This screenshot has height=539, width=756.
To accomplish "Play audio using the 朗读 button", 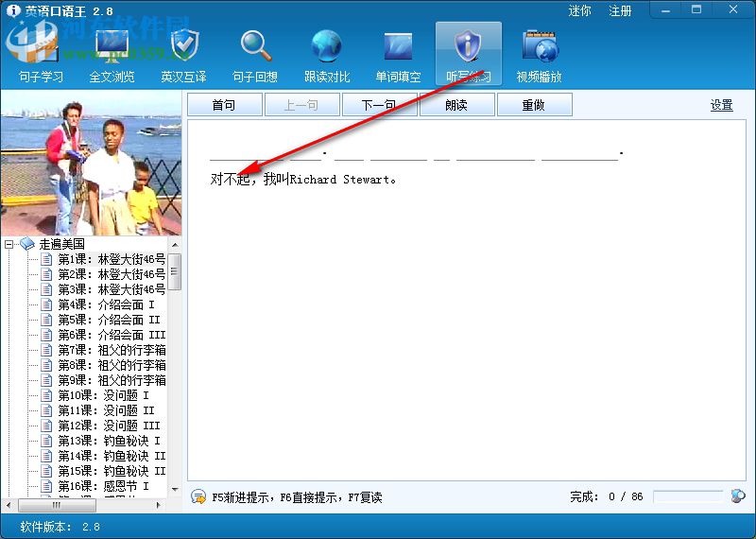I will pos(457,105).
